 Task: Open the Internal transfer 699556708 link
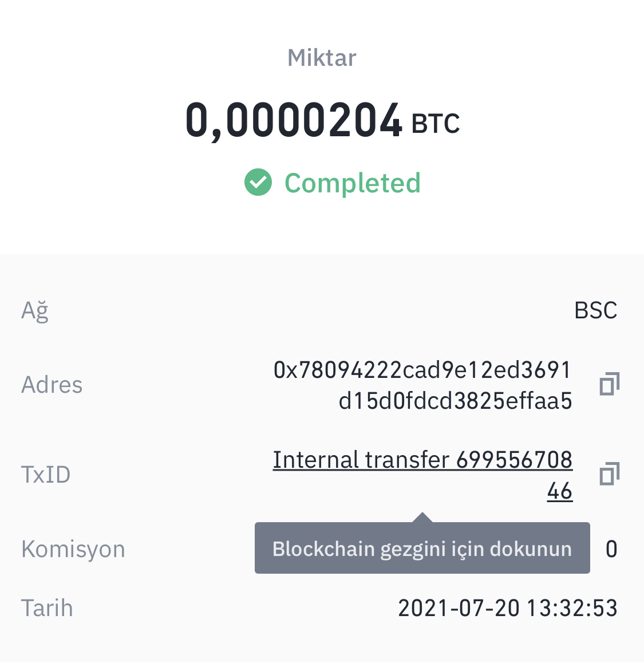(x=422, y=460)
